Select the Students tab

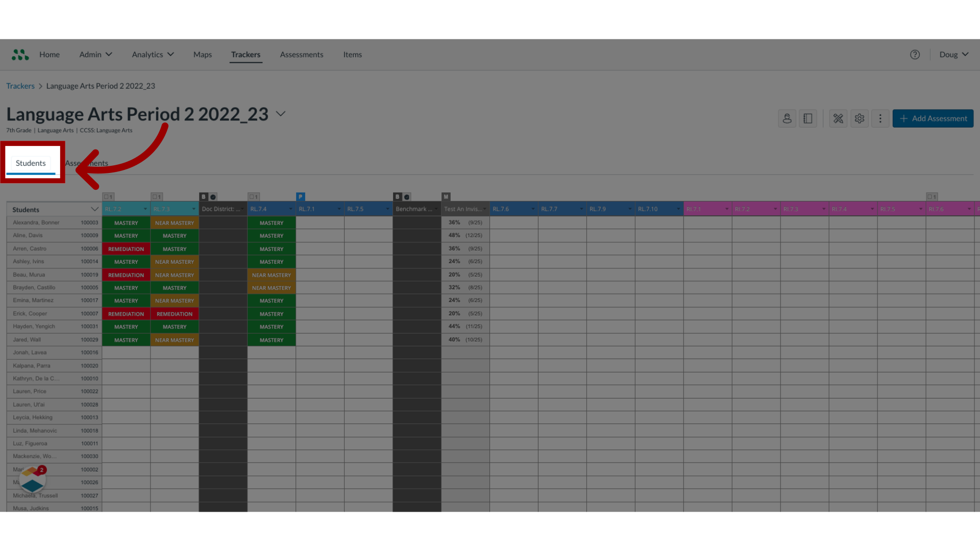click(x=30, y=163)
